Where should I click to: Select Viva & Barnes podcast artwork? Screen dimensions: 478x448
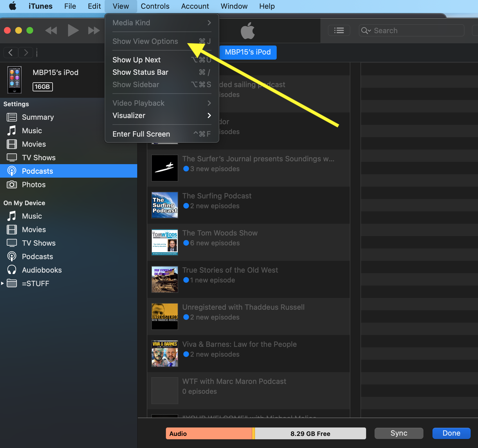pyautogui.click(x=165, y=354)
